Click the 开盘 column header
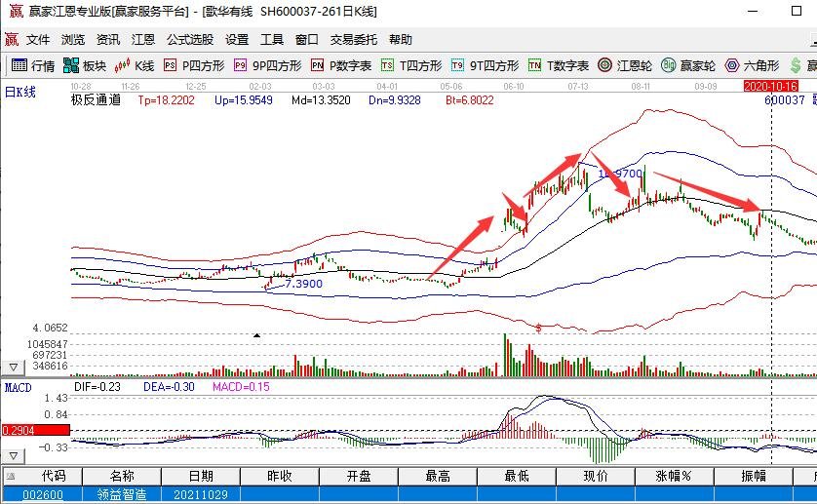 [x=359, y=476]
